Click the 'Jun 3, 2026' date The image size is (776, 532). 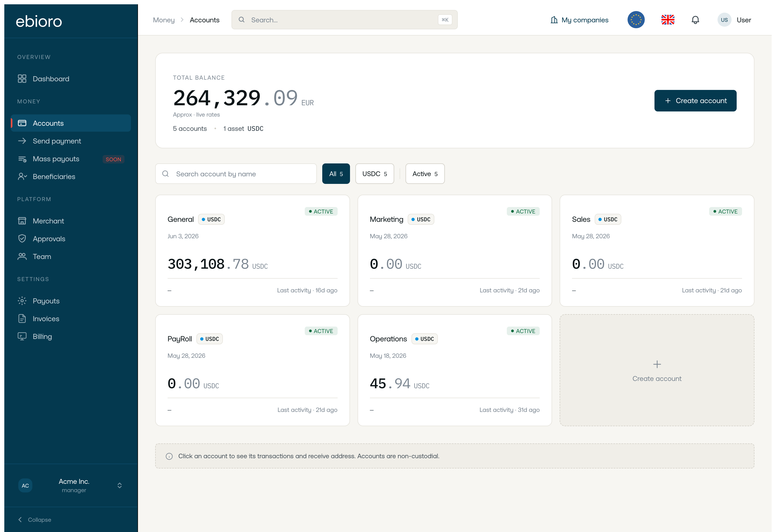183,236
